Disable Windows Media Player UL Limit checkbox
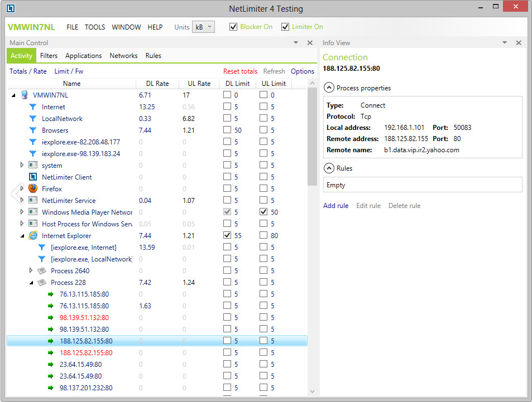Viewport: 532px width, 402px height. [263, 211]
